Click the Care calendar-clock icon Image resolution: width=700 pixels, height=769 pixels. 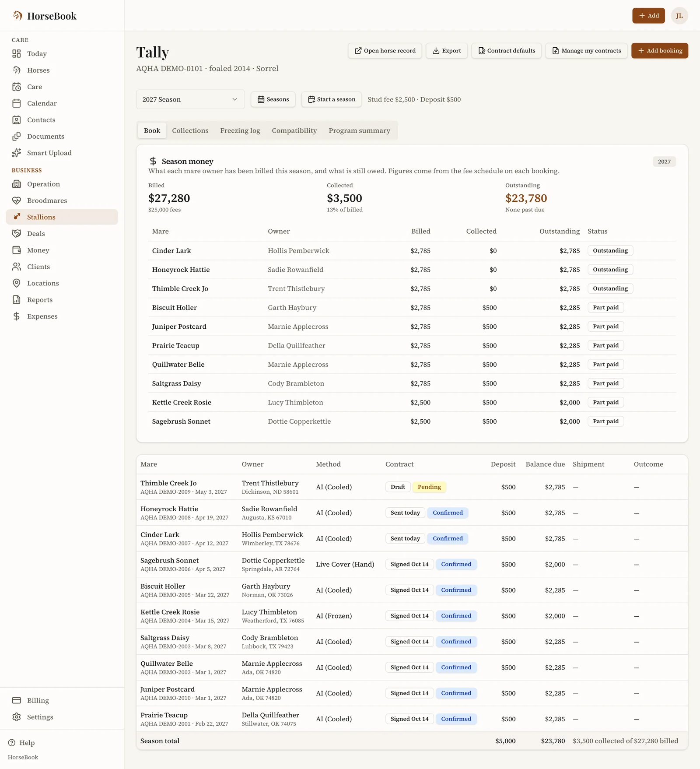pyautogui.click(x=17, y=87)
